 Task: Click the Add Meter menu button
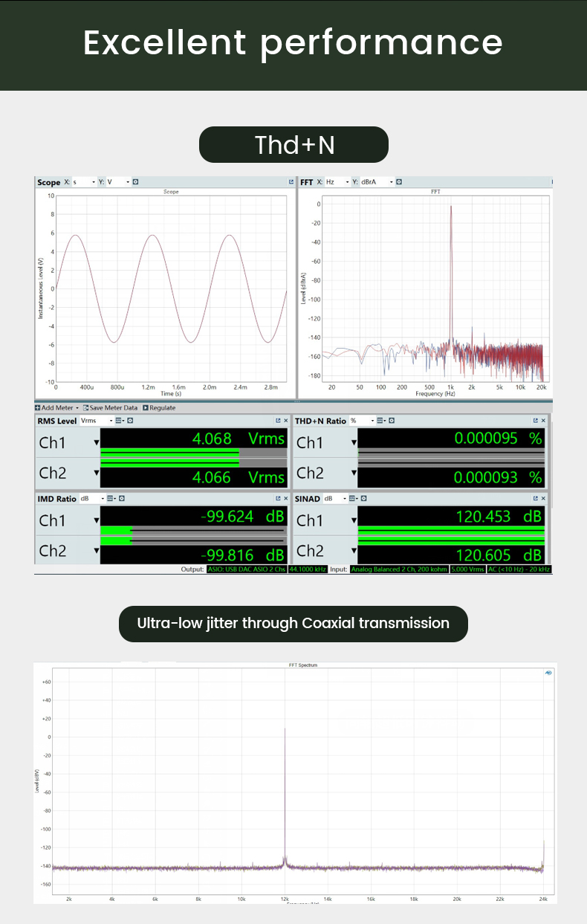point(56,407)
